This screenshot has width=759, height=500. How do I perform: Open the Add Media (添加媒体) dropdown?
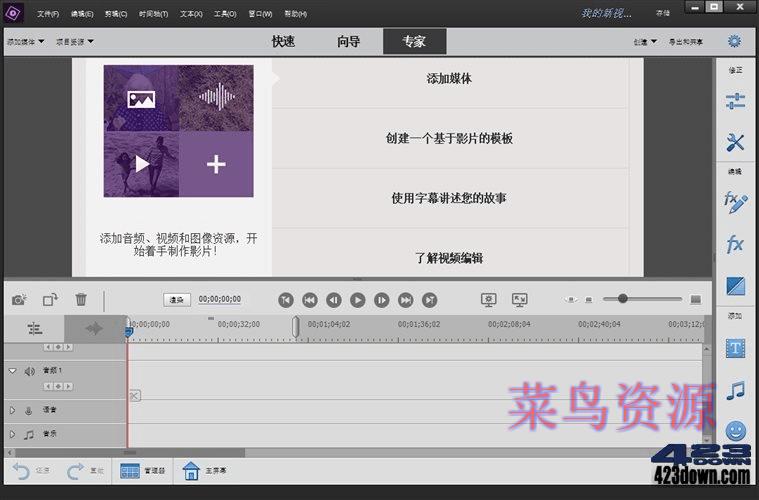(25, 42)
